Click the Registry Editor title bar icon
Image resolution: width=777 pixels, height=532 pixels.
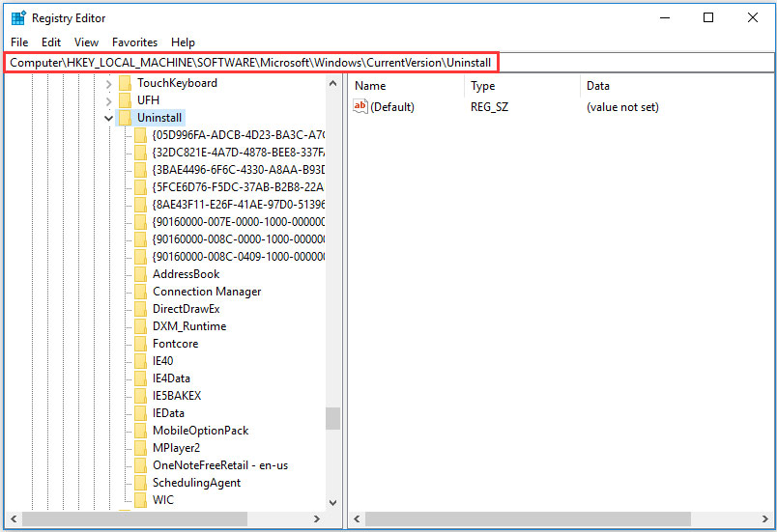[x=18, y=17]
